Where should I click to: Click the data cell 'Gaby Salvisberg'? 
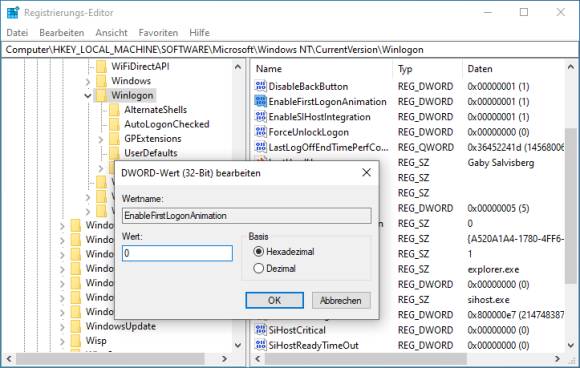tap(501, 163)
